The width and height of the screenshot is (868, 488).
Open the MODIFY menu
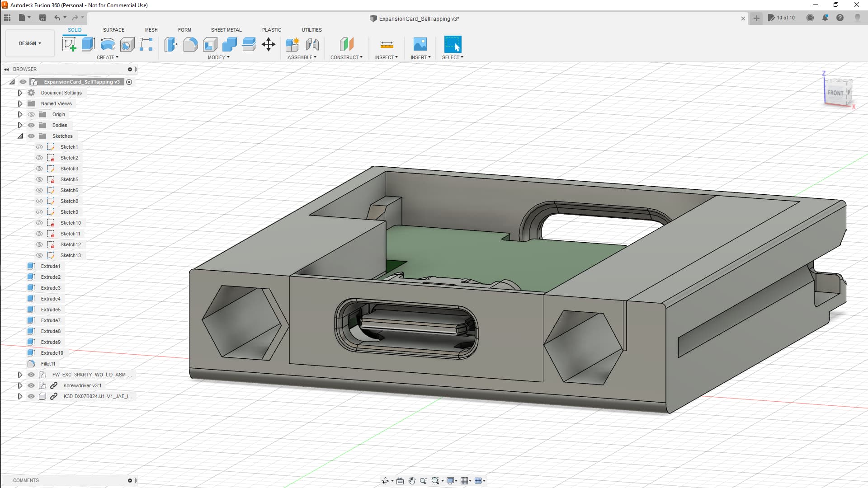(218, 57)
